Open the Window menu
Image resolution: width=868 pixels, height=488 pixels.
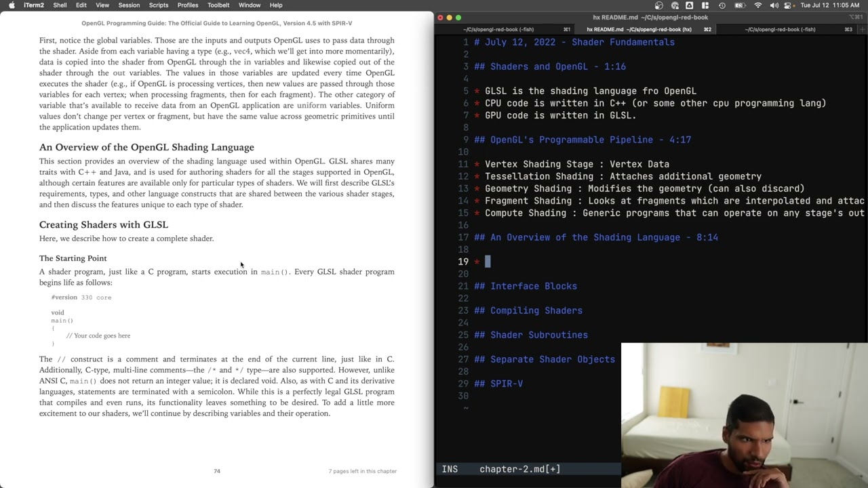[x=250, y=5]
